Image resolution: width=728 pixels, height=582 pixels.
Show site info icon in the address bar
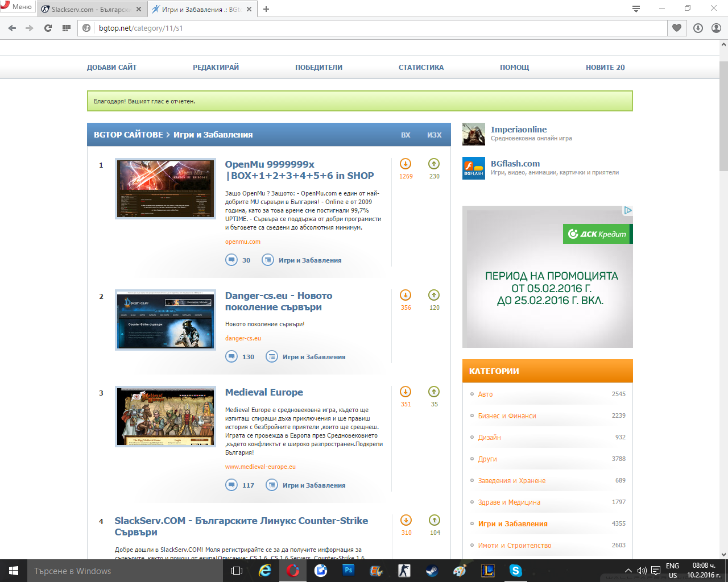(86, 28)
